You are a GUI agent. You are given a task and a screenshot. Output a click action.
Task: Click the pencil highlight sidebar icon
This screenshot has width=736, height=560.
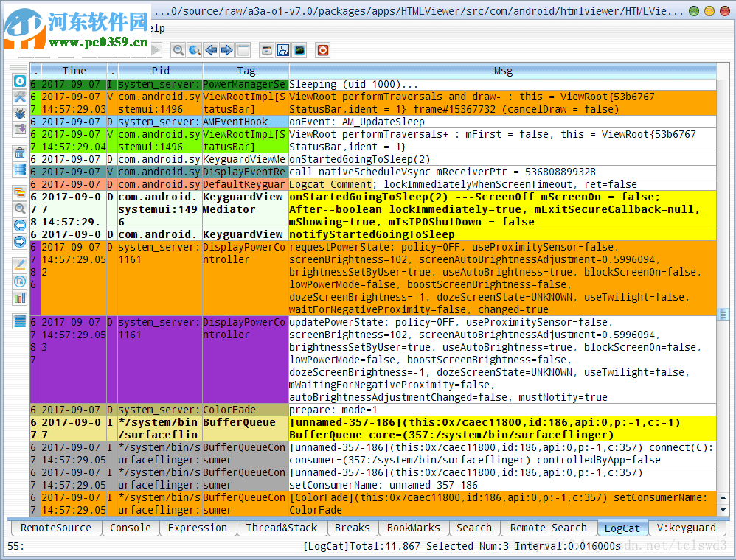coord(20,265)
